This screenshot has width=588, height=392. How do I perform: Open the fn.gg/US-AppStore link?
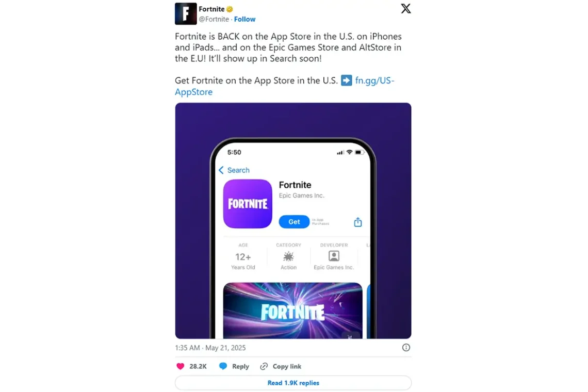point(285,86)
